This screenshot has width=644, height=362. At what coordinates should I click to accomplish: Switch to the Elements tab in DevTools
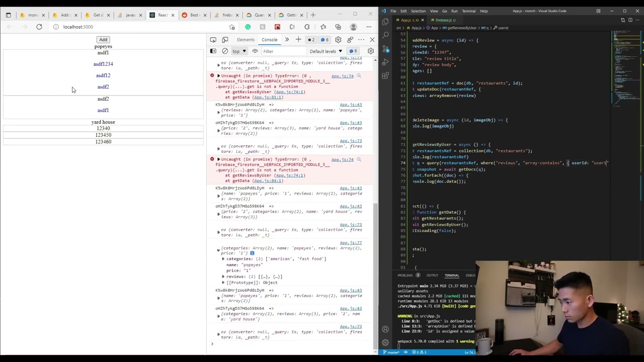coord(246,40)
